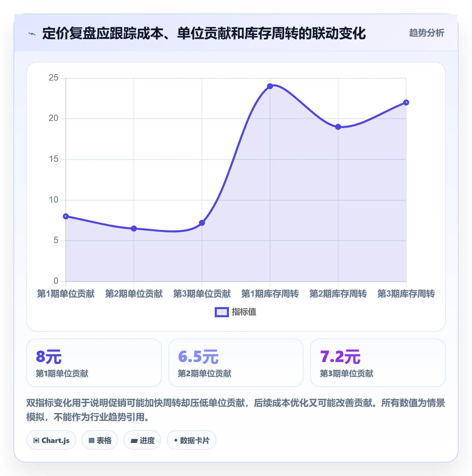This screenshot has height=476, width=472.
Task: Click the 0 y-axis tick label
Action: pos(56,281)
